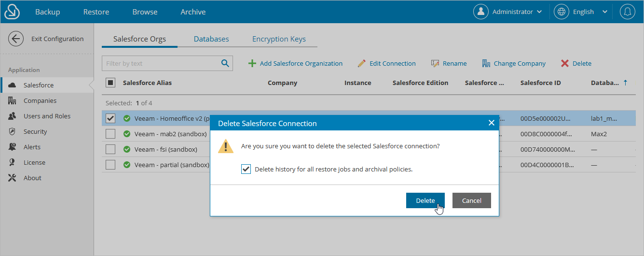Click the License ribbon sidebar icon
This screenshot has width=644, height=256.
pos(13,162)
